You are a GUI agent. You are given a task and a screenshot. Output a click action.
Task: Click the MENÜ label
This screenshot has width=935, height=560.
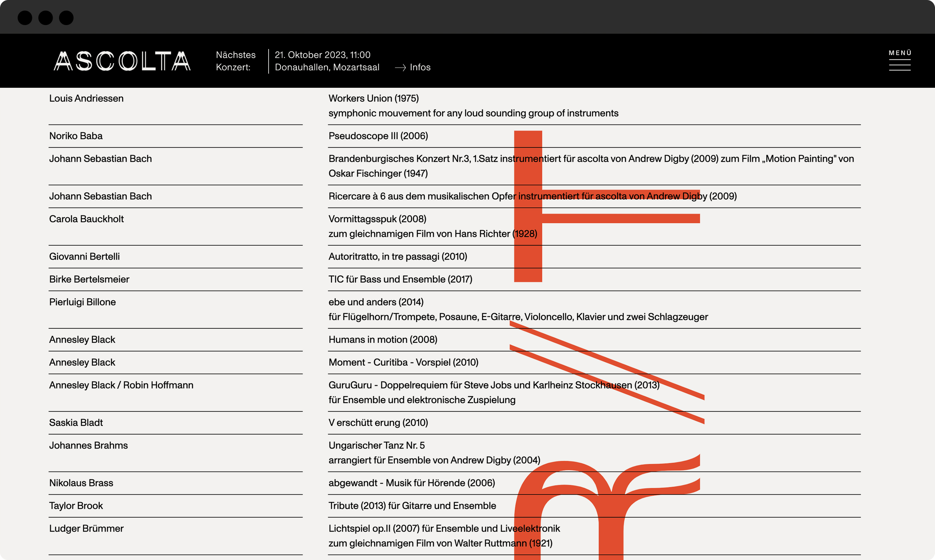[x=900, y=53]
